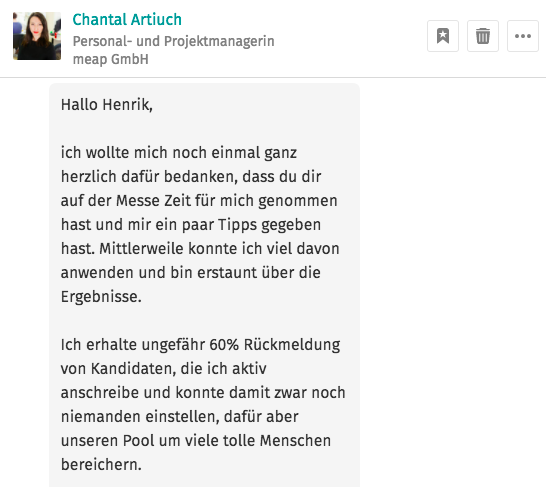The height and width of the screenshot is (487, 546).
Task: Click the word Ergebnisse in the message
Action: [101, 297]
